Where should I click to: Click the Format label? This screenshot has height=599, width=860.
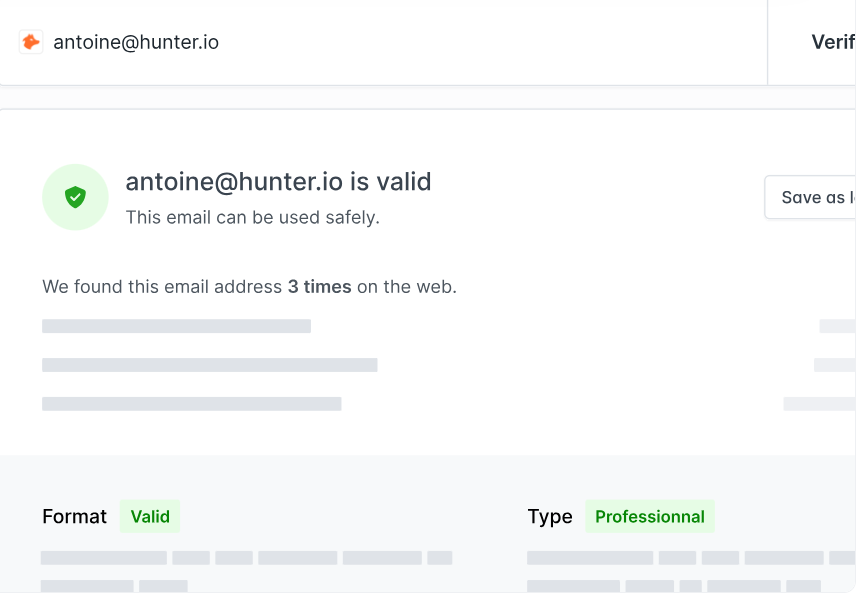click(75, 517)
